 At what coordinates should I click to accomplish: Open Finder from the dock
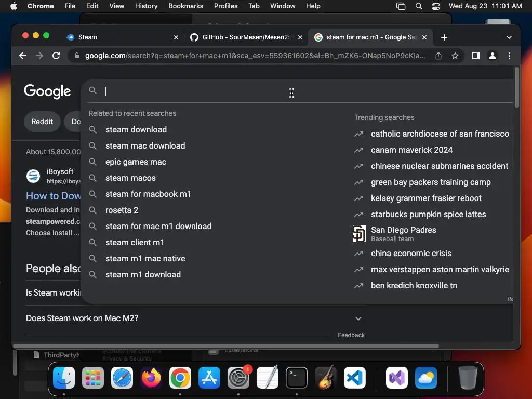pos(64,378)
